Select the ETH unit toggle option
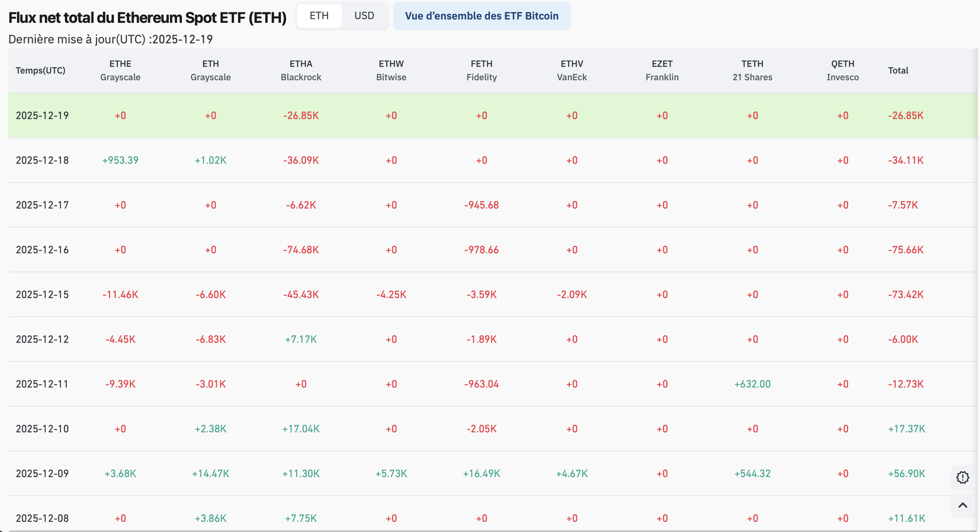The image size is (980, 532). pyautogui.click(x=319, y=16)
